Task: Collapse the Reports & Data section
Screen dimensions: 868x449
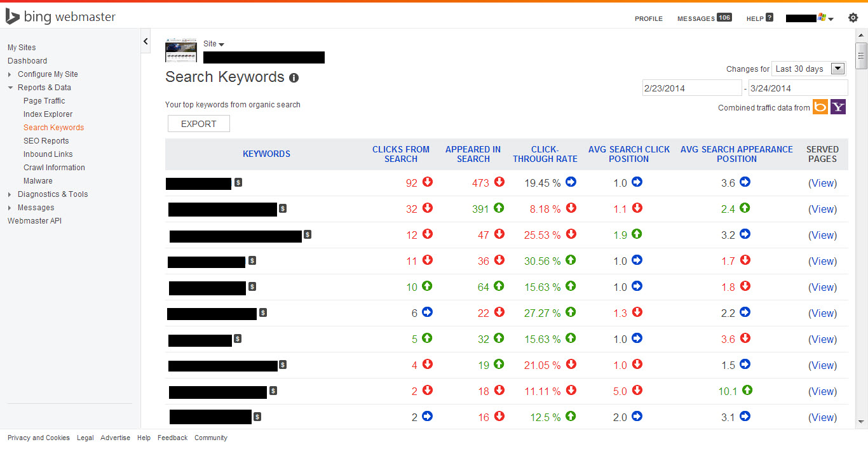Action: coord(10,88)
